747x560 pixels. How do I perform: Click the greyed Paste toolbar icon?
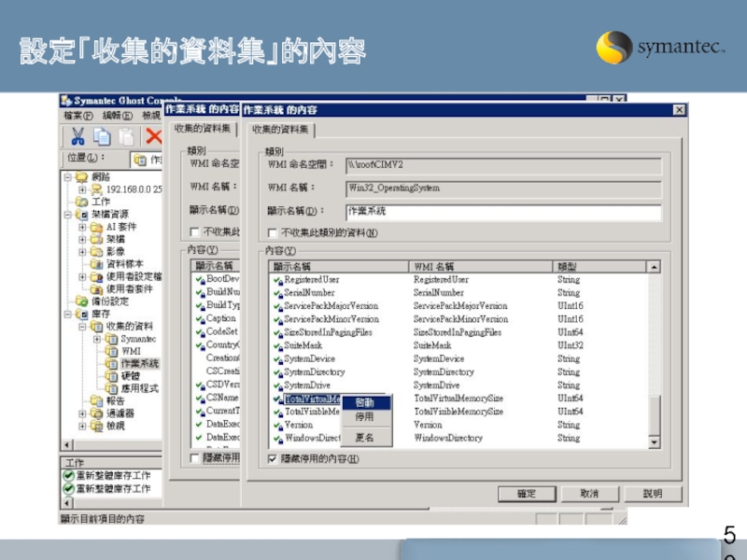point(126,136)
